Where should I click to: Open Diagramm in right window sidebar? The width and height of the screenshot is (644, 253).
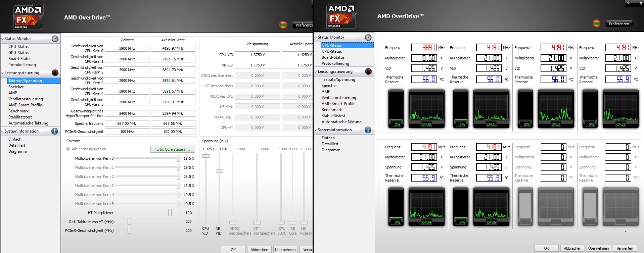pos(331,150)
